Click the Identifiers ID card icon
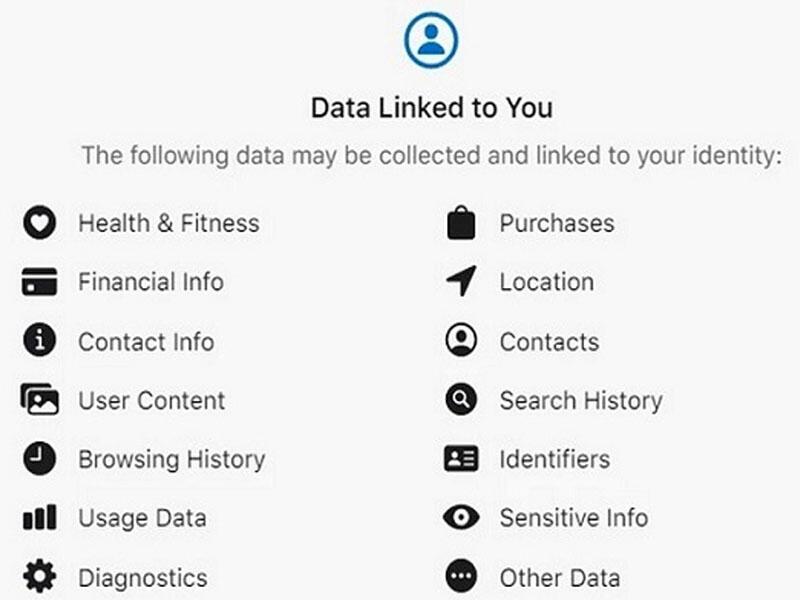The width and height of the screenshot is (800, 600). point(461,458)
